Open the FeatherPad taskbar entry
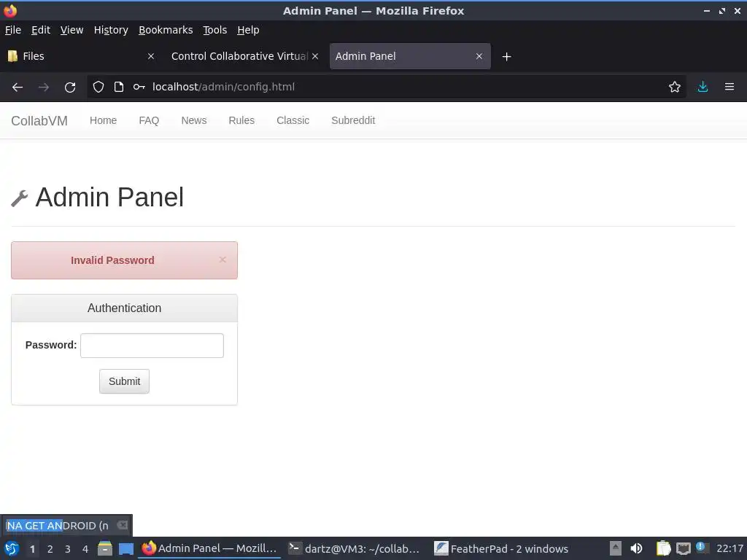This screenshot has width=747, height=560. point(501,548)
